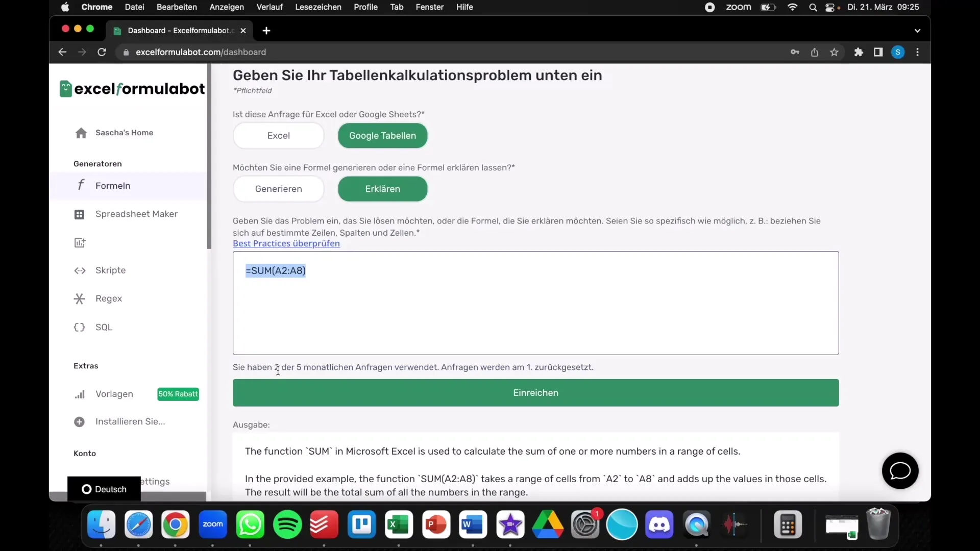Toggle Chrome side panel
980x551 pixels.
(x=878, y=52)
